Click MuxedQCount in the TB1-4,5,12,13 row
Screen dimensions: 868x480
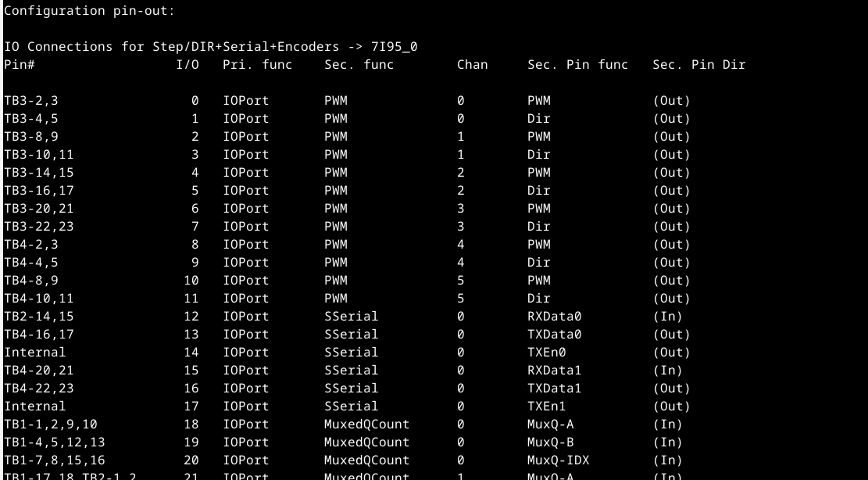[366, 442]
